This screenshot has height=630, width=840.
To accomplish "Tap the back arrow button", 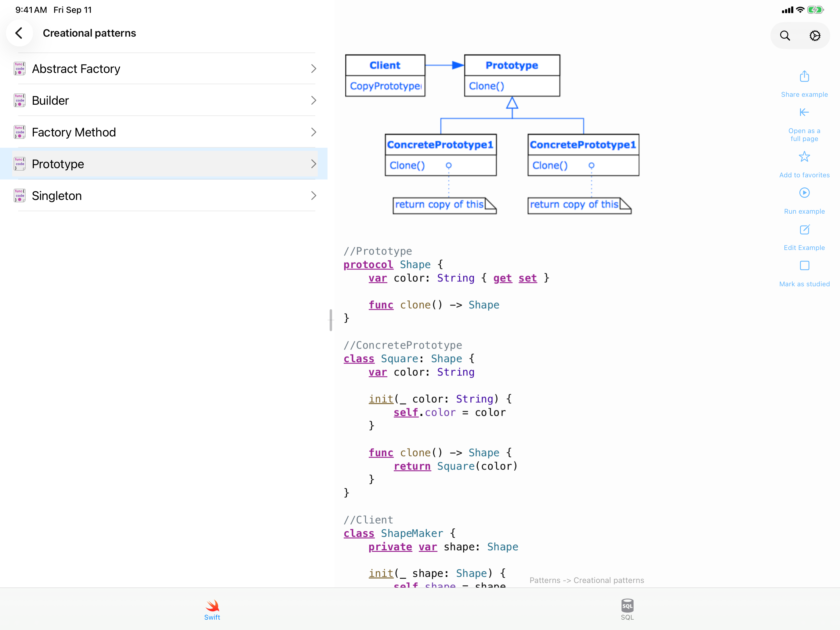I will point(19,33).
